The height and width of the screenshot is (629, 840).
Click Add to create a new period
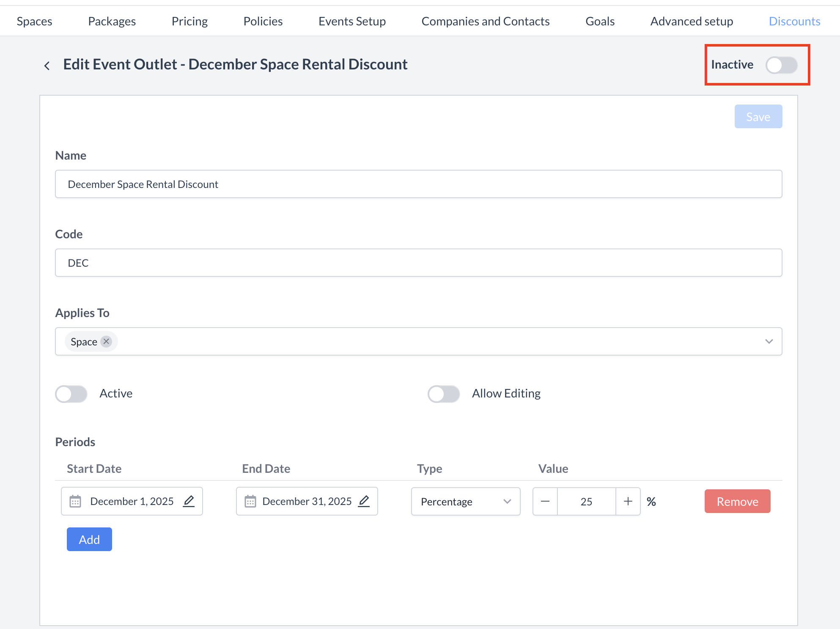[x=89, y=539]
